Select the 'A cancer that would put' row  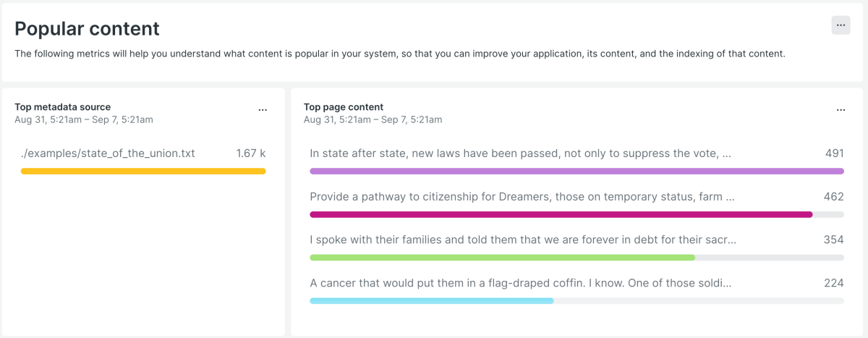pos(520,283)
